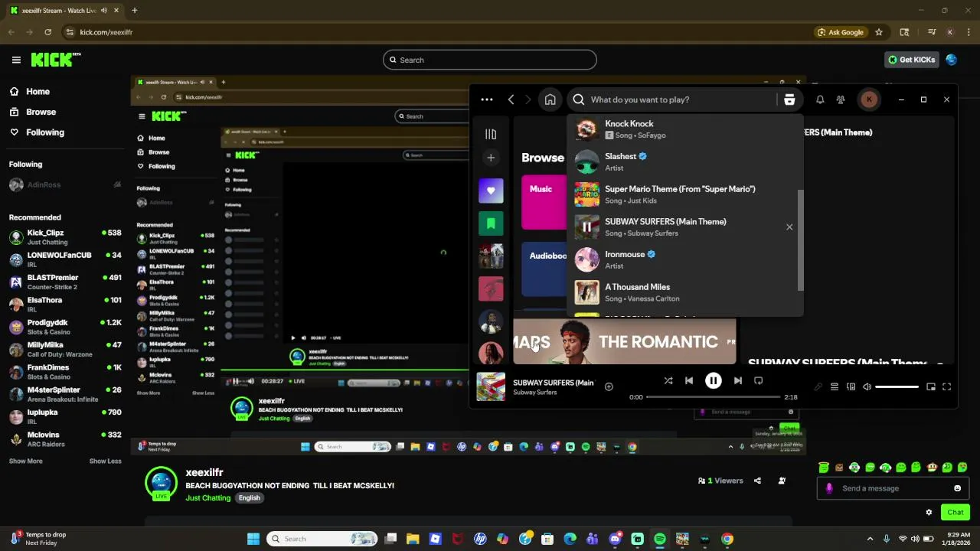Select the Knock Knock song result
This screenshot has height=551, width=980.
point(685,129)
